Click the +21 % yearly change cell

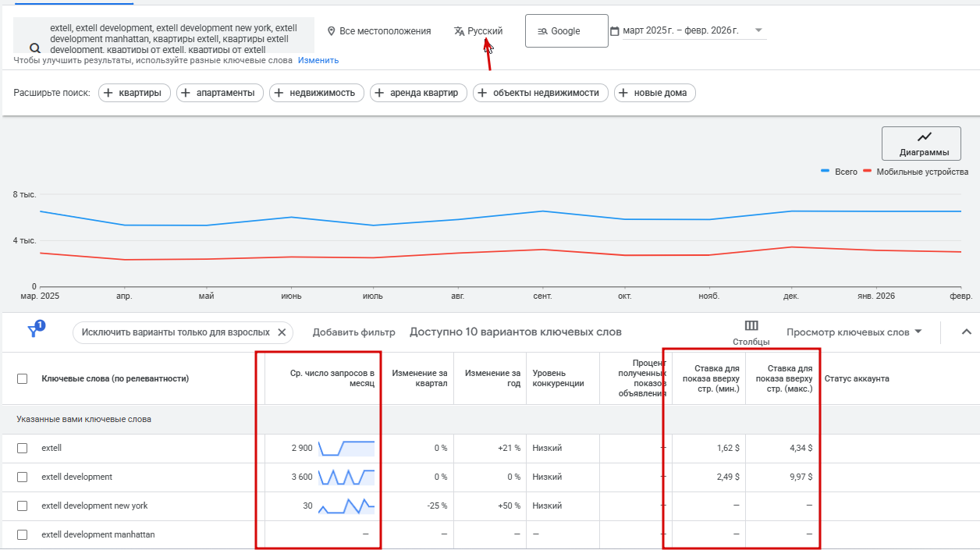(x=509, y=449)
